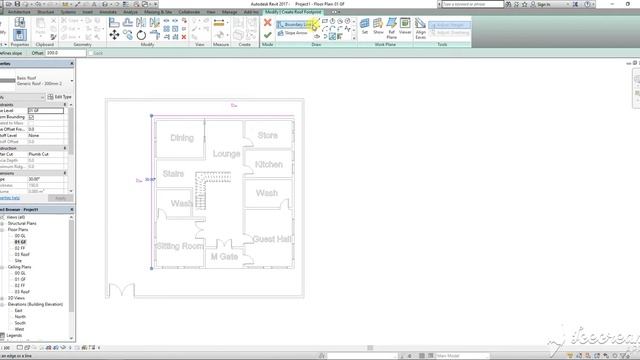Click the Edit Type button
This screenshot has width=640, height=360.
tap(60, 97)
